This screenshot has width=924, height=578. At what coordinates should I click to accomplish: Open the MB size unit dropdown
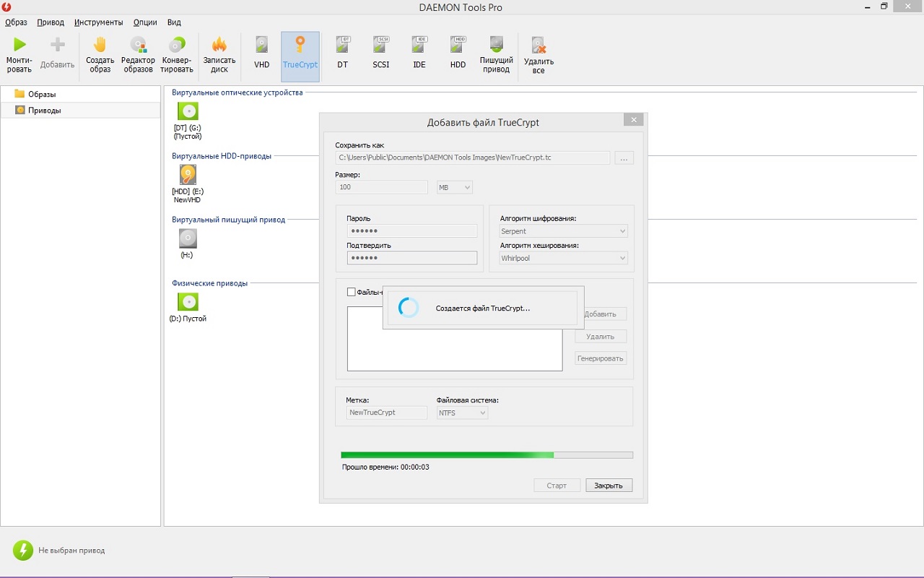point(455,187)
